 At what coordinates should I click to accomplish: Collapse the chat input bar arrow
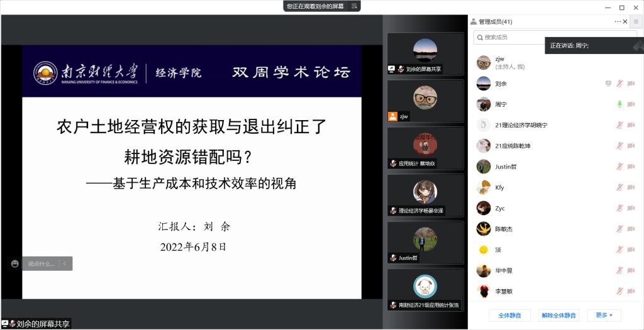click(x=64, y=264)
